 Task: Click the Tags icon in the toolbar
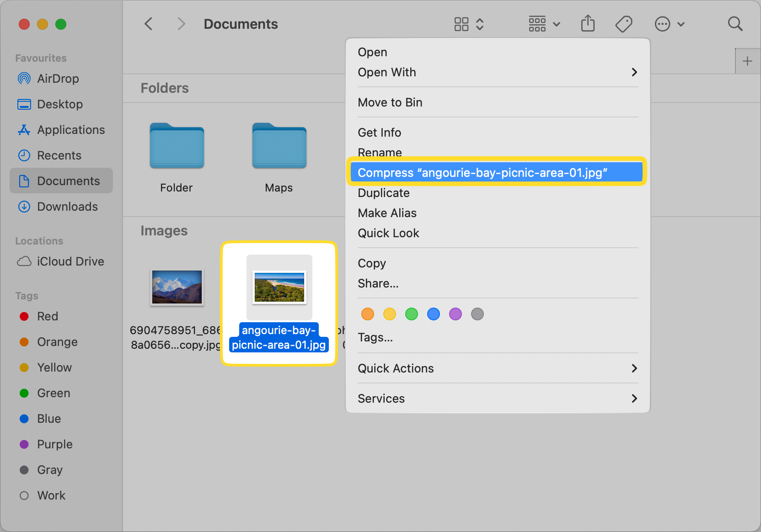click(624, 24)
